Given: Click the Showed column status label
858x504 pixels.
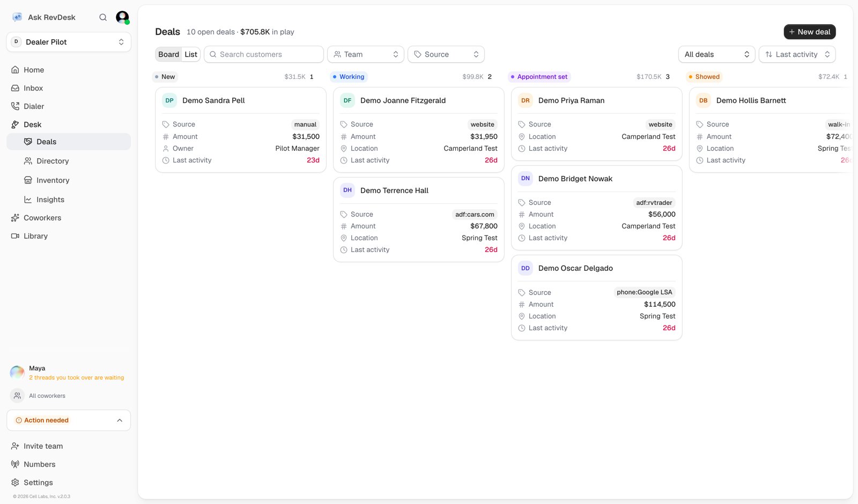Looking at the screenshot, I should (705, 77).
